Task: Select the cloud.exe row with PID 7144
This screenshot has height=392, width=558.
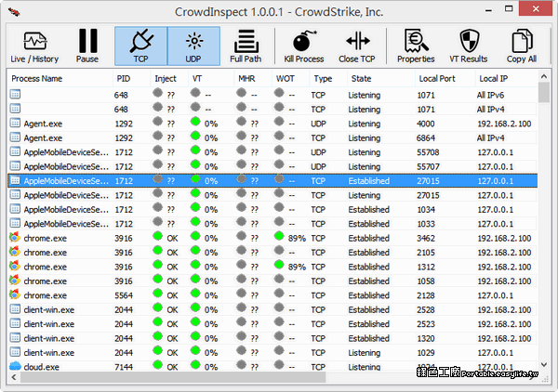Action: [272, 366]
